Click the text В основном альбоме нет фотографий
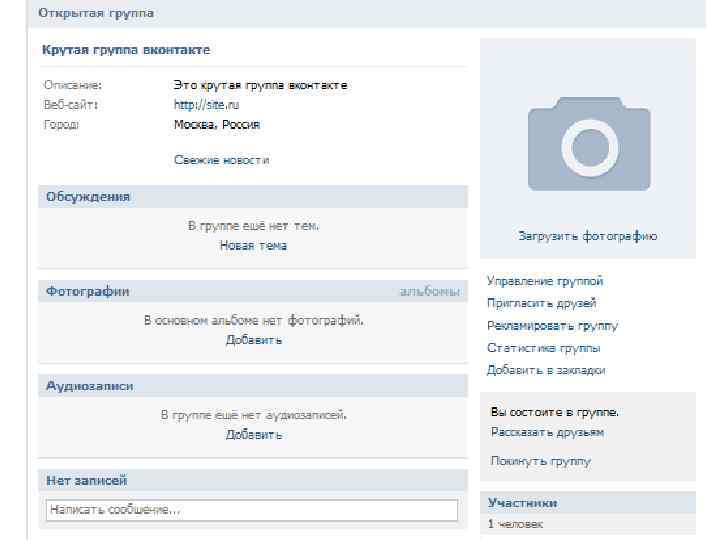Viewport: 720px width, 540px height. (253, 321)
